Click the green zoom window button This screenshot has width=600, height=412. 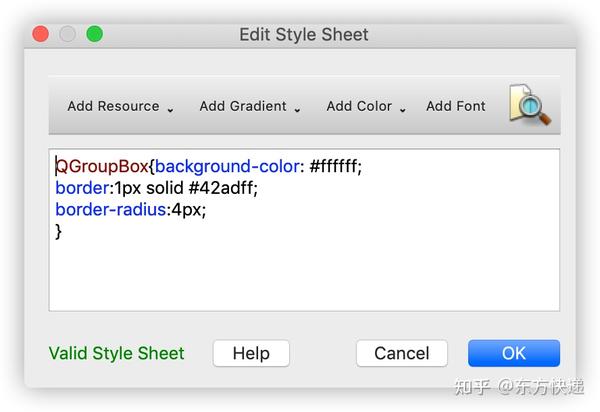point(94,34)
